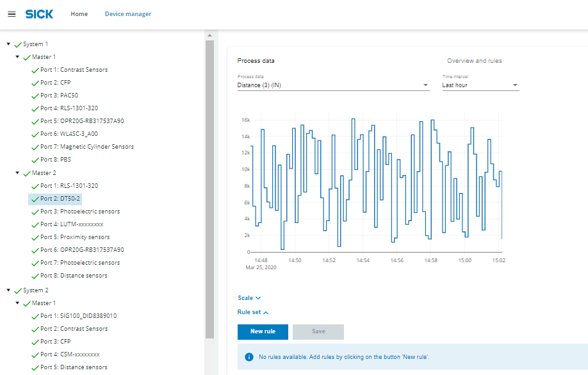Image resolution: width=588 pixels, height=375 pixels.
Task: Select Port 5: Proximity sensors
Action: point(75,237)
